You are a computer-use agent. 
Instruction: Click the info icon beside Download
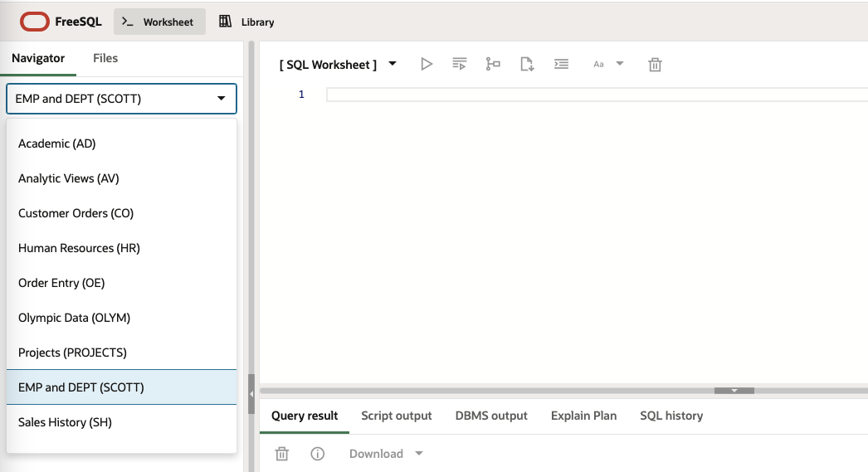[317, 454]
